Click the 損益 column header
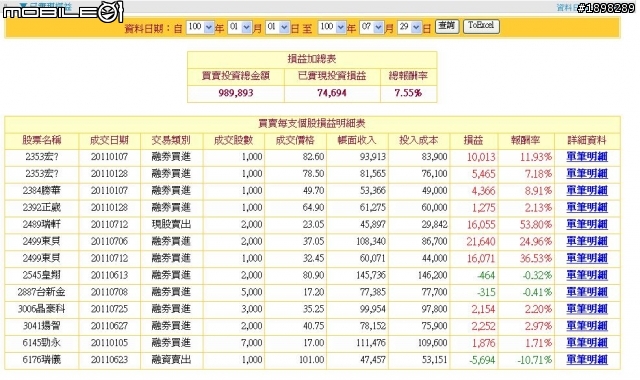 click(473, 140)
